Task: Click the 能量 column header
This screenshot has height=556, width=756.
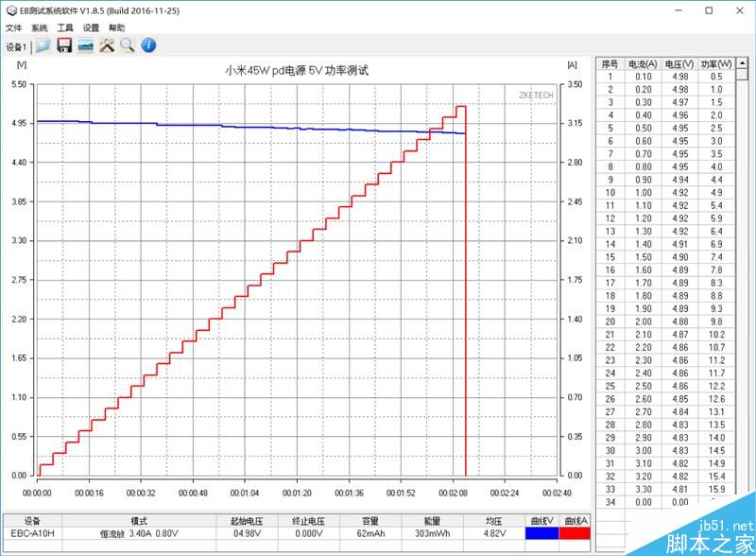Action: click(432, 521)
